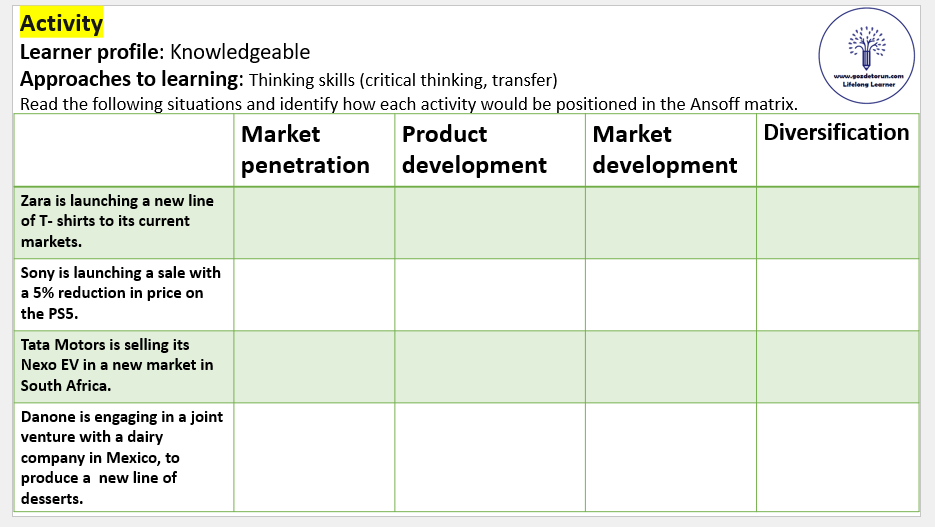
Task: Click the Danone joint venture situation text
Action: pos(121,457)
